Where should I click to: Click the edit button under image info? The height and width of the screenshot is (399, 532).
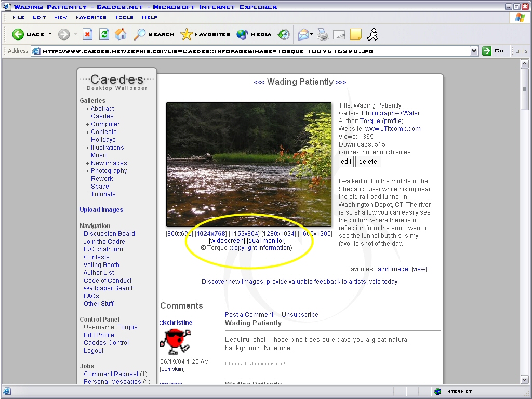click(x=346, y=162)
